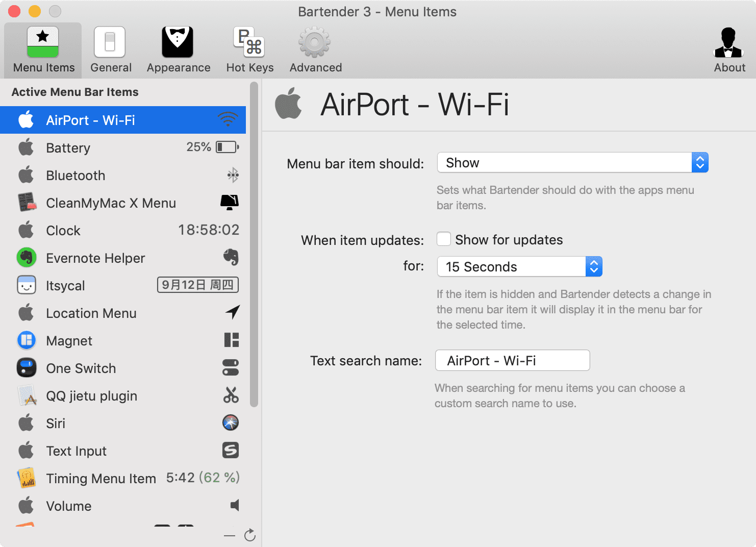Select Text Input in the list
The image size is (756, 547).
[x=123, y=451]
